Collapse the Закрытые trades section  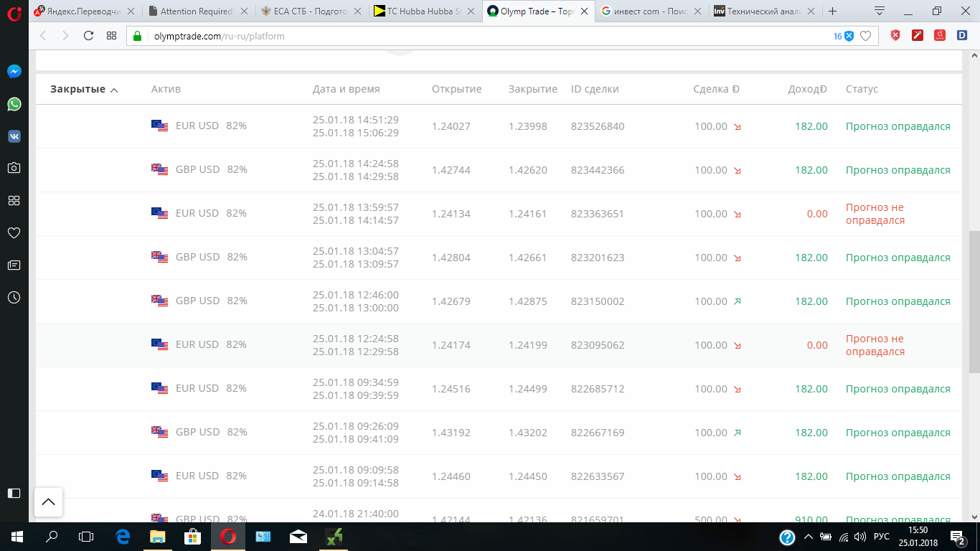(84, 90)
